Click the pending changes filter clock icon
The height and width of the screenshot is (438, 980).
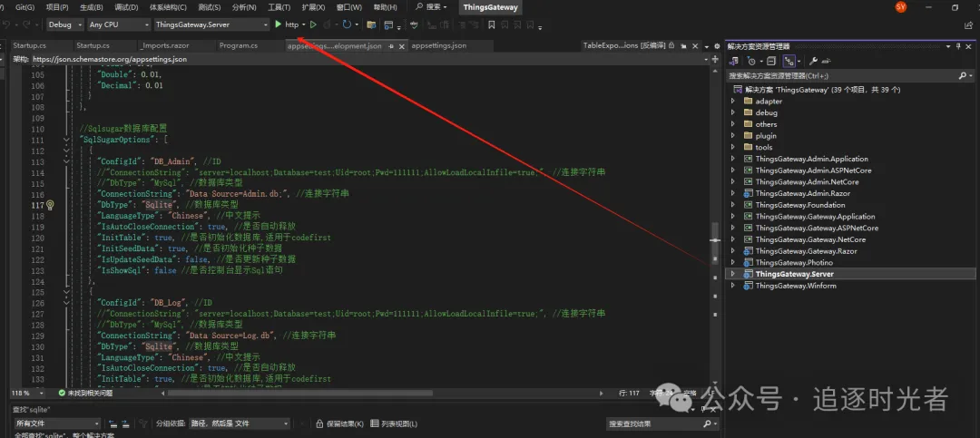[x=752, y=62]
